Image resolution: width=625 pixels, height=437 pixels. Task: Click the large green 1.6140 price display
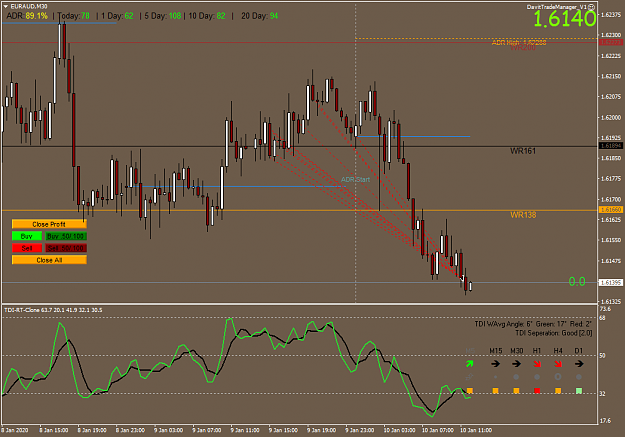[x=564, y=19]
